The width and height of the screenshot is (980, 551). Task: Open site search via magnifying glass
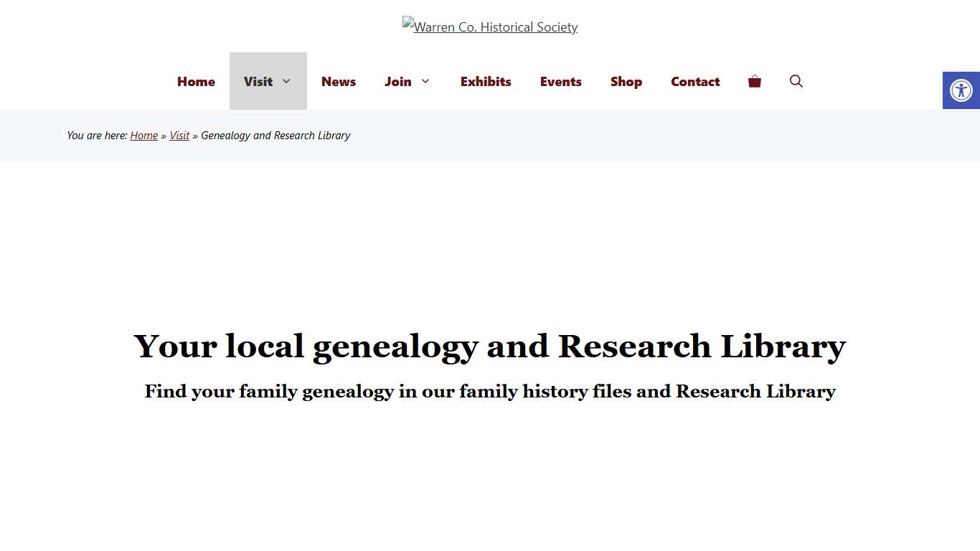796,81
